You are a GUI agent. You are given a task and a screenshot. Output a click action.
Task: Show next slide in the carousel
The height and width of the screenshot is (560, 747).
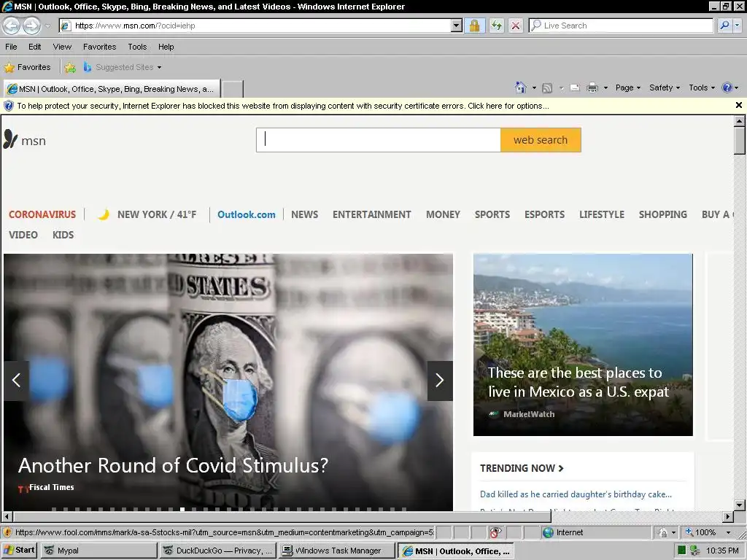click(x=440, y=381)
